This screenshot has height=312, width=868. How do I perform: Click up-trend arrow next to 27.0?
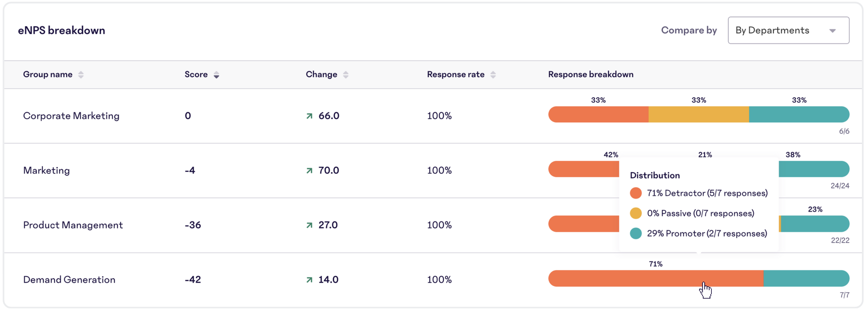(309, 225)
